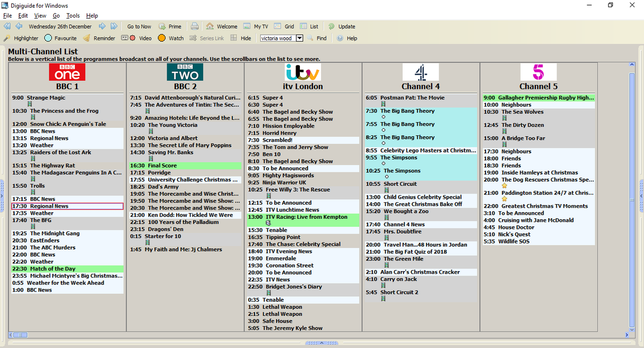Jump forward a week with double-right arrow
This screenshot has height=348, width=644.
[114, 26]
